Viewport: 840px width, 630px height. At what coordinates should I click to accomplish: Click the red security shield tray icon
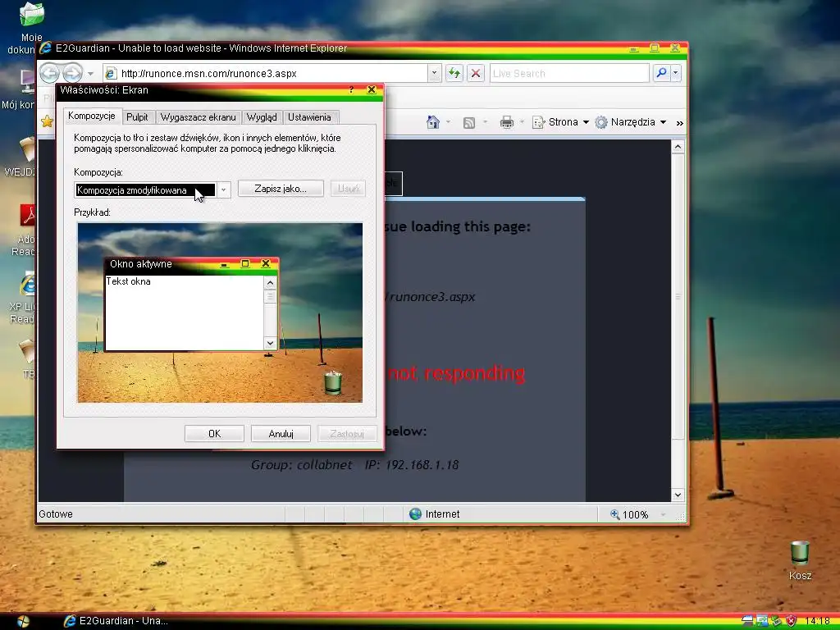pyautogui.click(x=792, y=621)
